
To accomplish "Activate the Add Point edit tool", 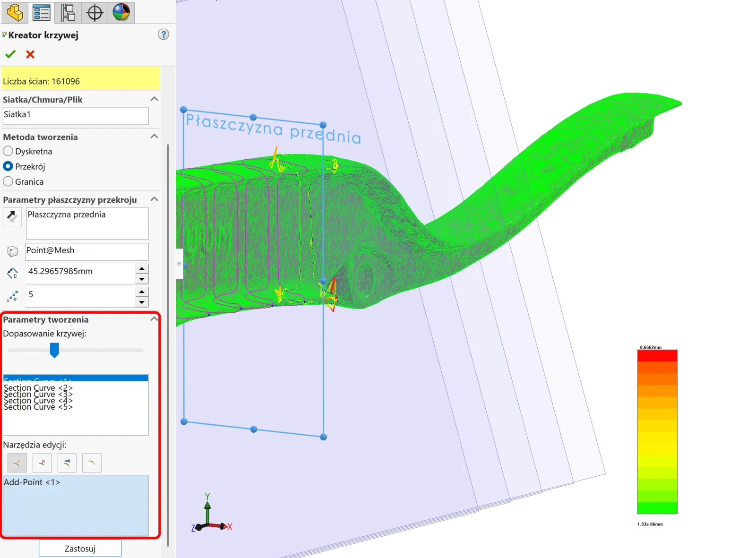I will point(17,463).
